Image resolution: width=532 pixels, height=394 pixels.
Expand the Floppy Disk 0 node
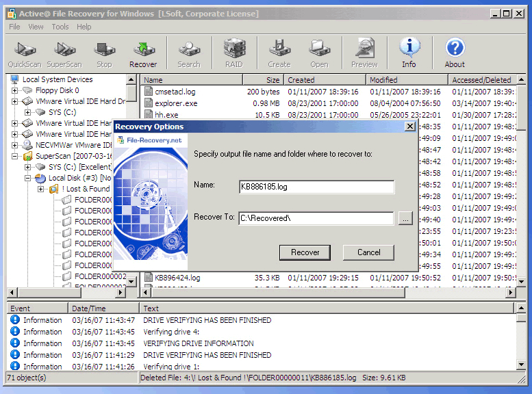(14, 90)
